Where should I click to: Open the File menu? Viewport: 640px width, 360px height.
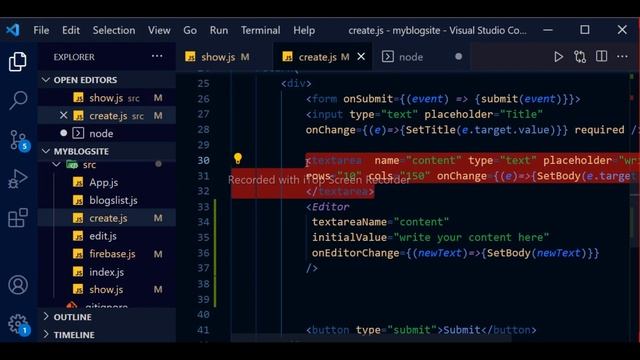(x=41, y=30)
